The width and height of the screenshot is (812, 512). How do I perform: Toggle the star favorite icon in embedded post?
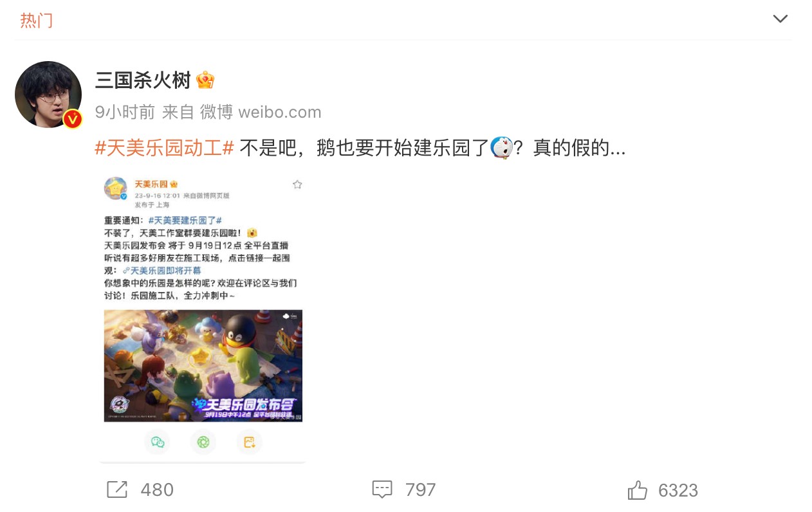[x=297, y=185]
